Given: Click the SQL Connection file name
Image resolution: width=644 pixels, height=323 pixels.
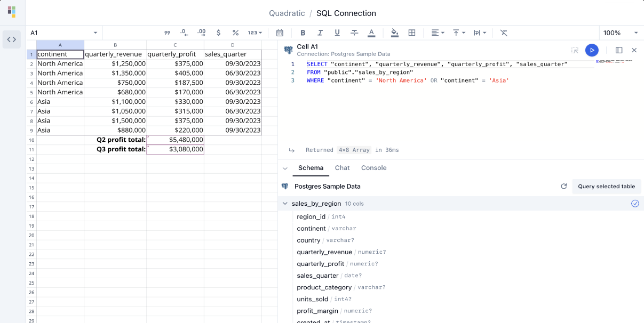Looking at the screenshot, I should click(346, 13).
